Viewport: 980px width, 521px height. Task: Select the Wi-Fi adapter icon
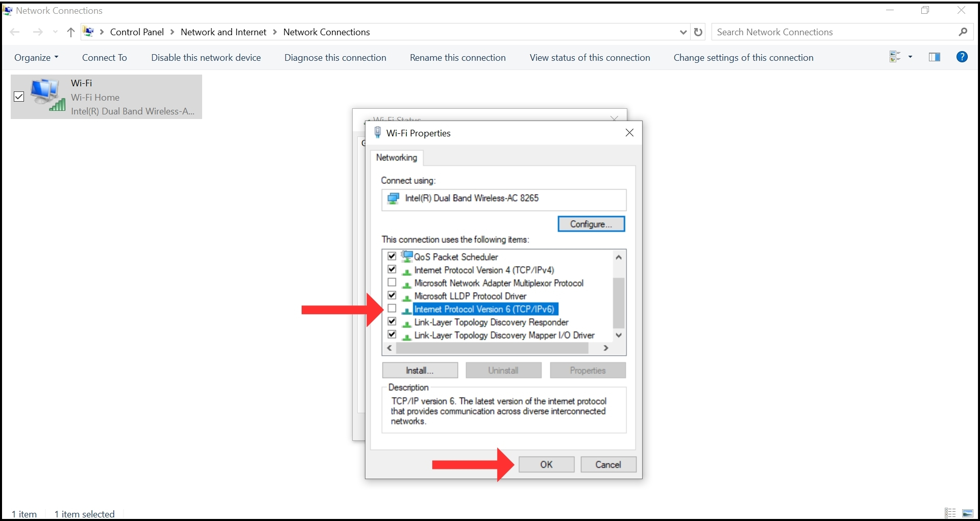click(x=48, y=96)
